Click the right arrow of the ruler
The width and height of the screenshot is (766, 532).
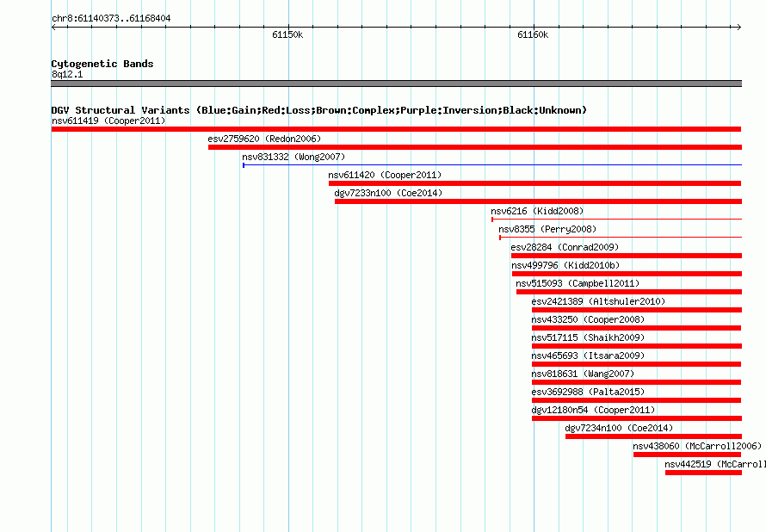(739, 28)
